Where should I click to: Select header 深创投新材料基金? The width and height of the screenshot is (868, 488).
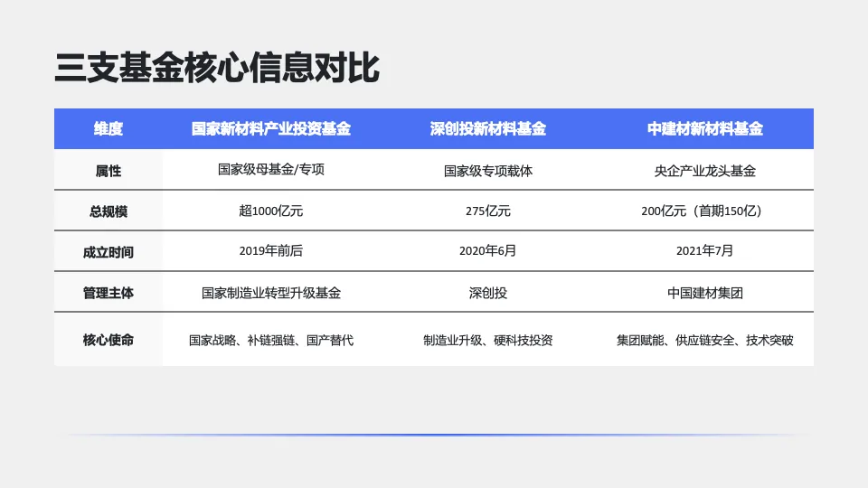(x=488, y=129)
